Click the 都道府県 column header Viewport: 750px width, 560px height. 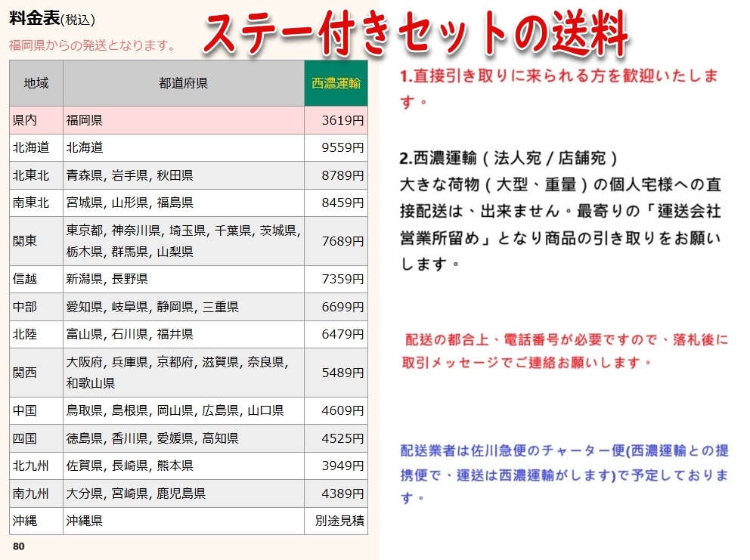pyautogui.click(x=181, y=82)
